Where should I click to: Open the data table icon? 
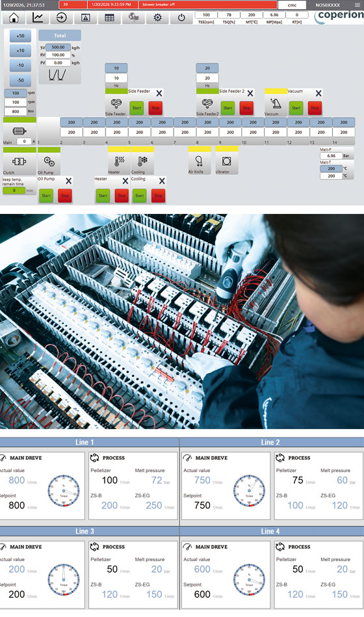[109, 18]
